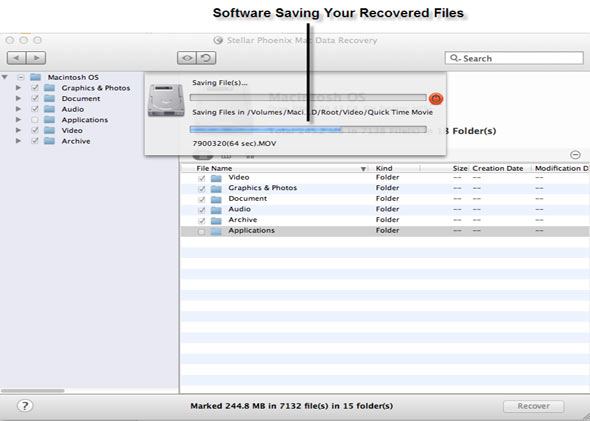
Task: Expand Graphics & Photos tree node
Action: coord(18,88)
